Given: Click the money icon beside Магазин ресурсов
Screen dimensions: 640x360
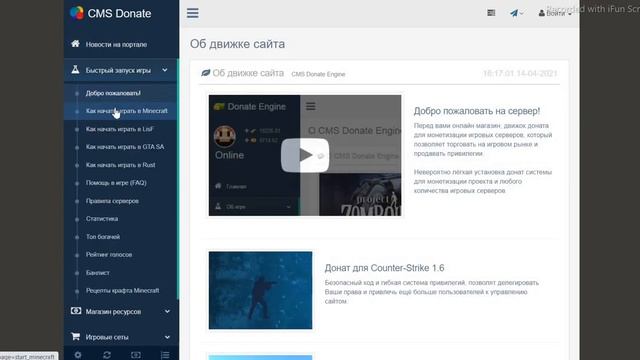Looking at the screenshot, I should coord(76,311).
